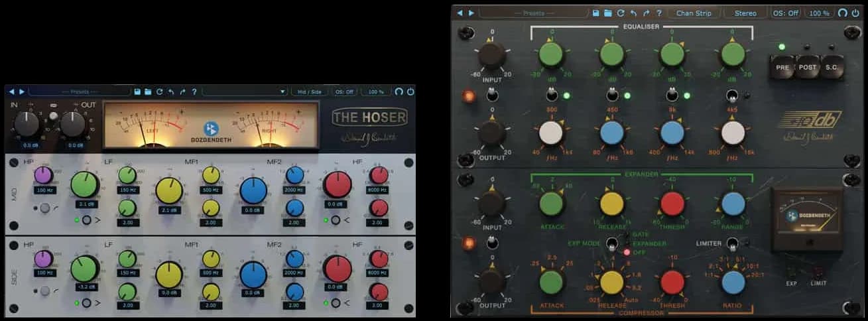
Task: Click the MID MF2 2000 Hz value field
Action: click(295, 191)
